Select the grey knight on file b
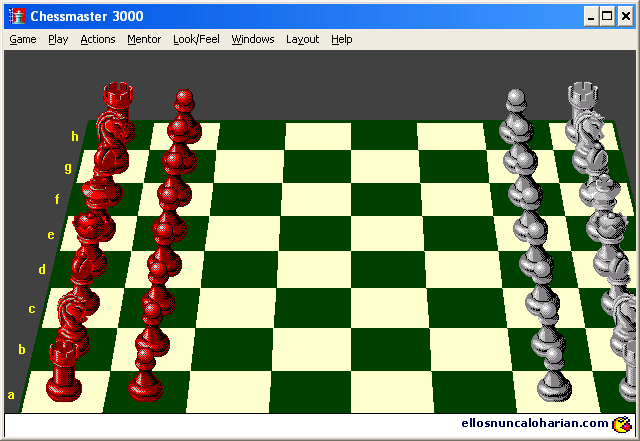This screenshot has width=640, height=441. pyautogui.click(x=625, y=327)
